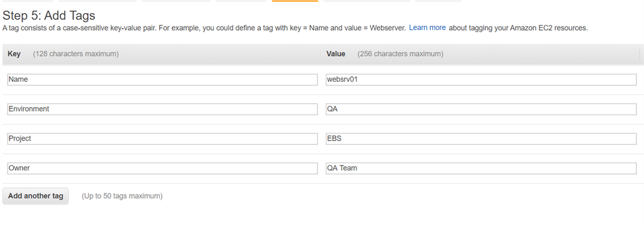Click the QA value input field

coord(481,109)
